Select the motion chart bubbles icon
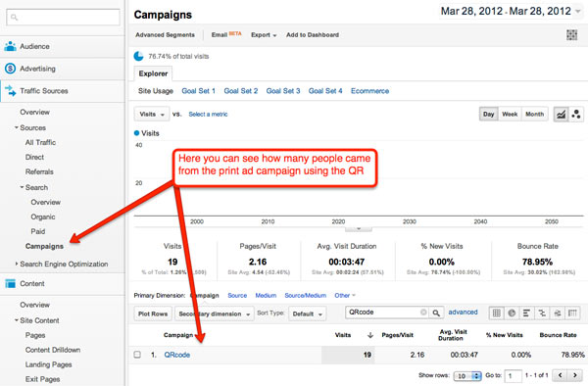The image size is (588, 386). coord(576,114)
